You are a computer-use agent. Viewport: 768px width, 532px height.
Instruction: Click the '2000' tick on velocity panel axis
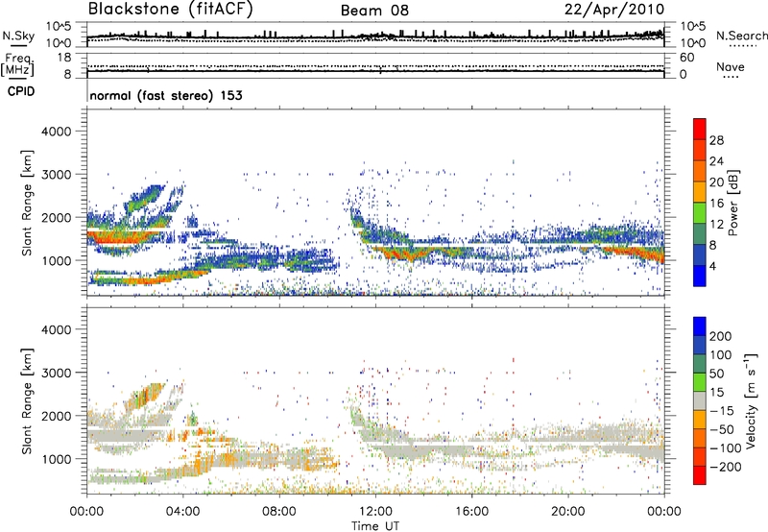(x=56, y=417)
